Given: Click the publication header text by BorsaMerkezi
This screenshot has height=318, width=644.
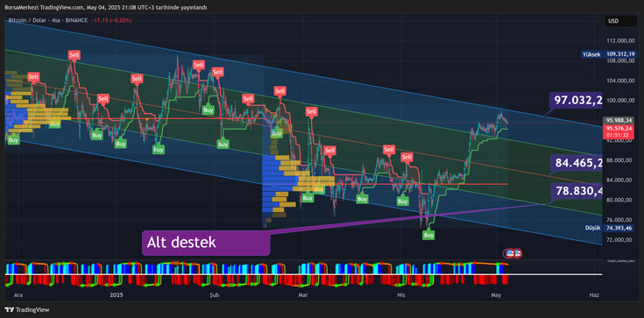Looking at the screenshot, I should point(105,7).
